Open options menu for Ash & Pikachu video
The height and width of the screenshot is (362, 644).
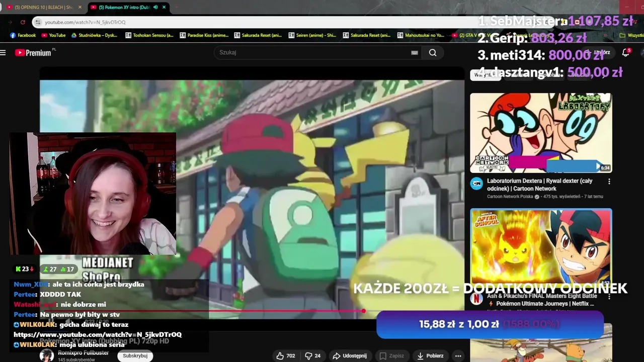tap(609, 297)
